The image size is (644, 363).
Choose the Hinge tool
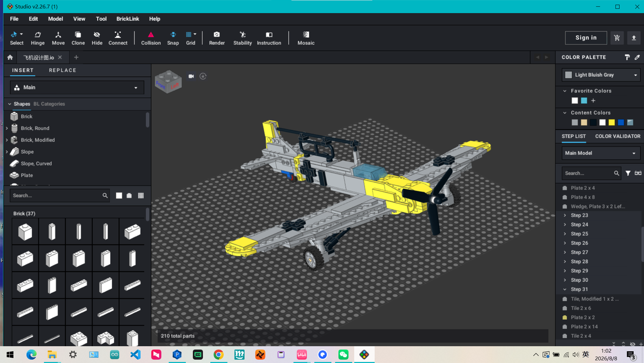37,38
